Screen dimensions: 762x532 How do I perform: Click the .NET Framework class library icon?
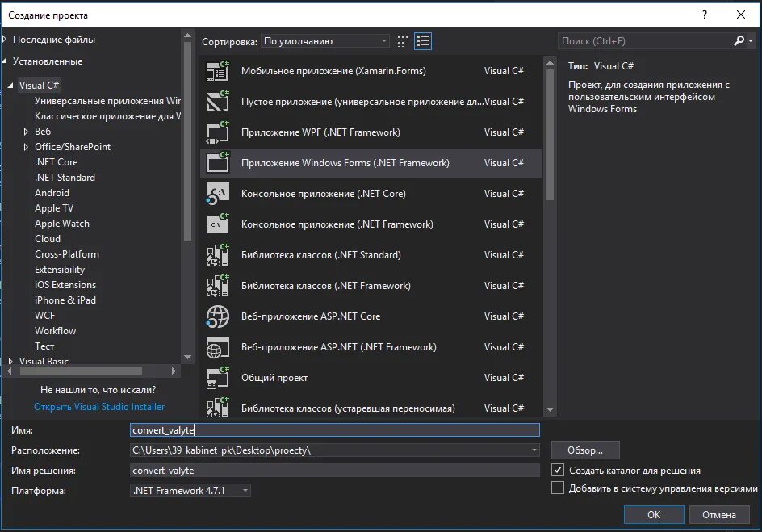pyautogui.click(x=217, y=285)
